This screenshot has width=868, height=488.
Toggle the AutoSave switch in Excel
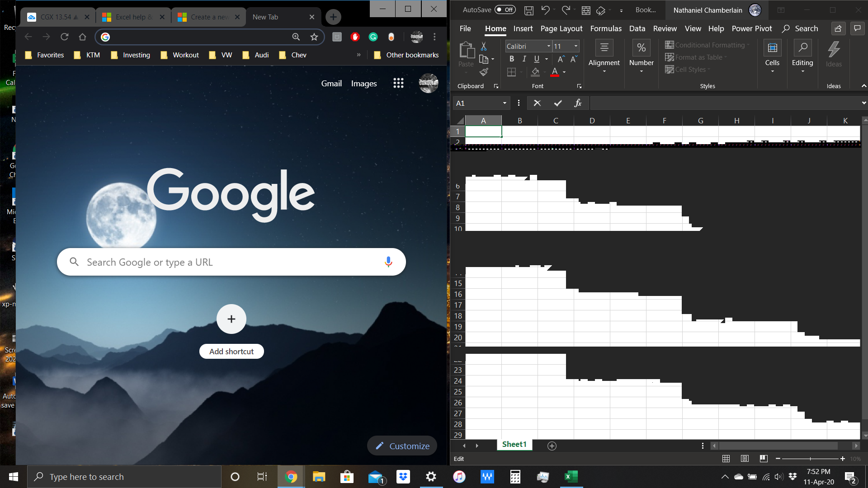pos(505,9)
